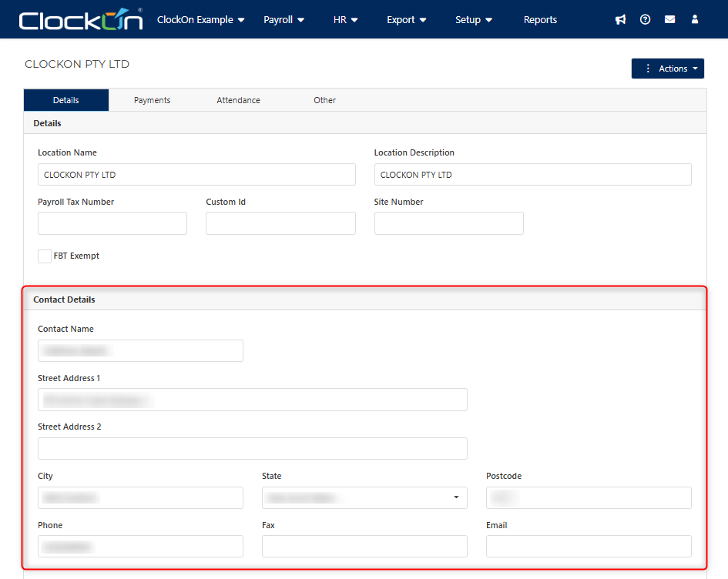Open the user profile icon
Viewport: 728px width, 579px height.
point(695,19)
